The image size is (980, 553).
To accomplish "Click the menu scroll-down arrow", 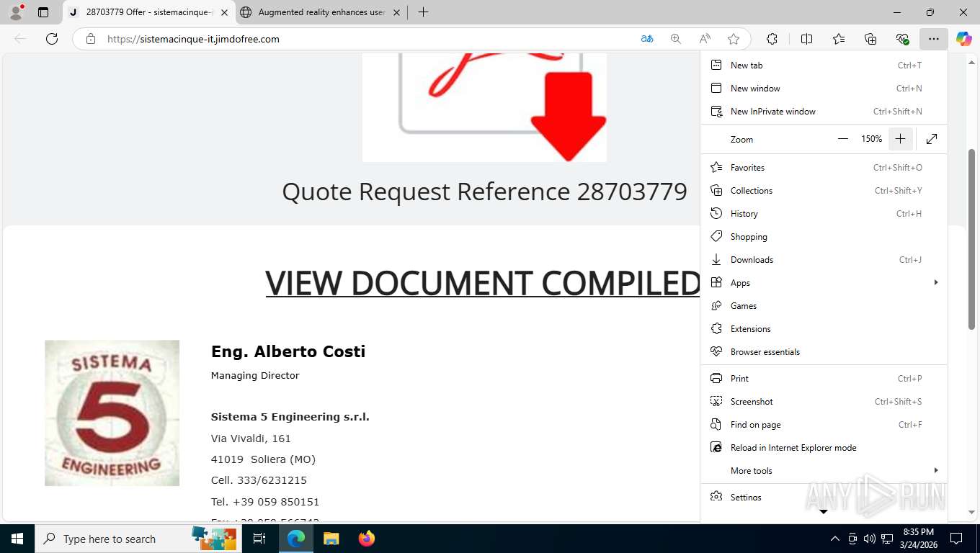I will 824,512.
